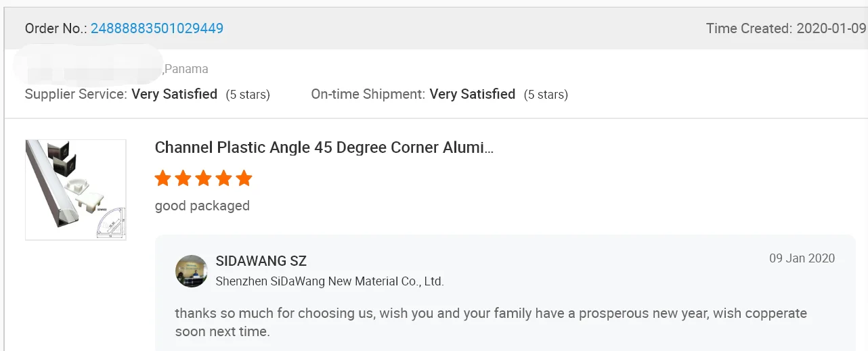Viewport: 868px width, 351px height.
Task: Click the SIDAWANG SZ seller avatar
Action: tap(191, 271)
